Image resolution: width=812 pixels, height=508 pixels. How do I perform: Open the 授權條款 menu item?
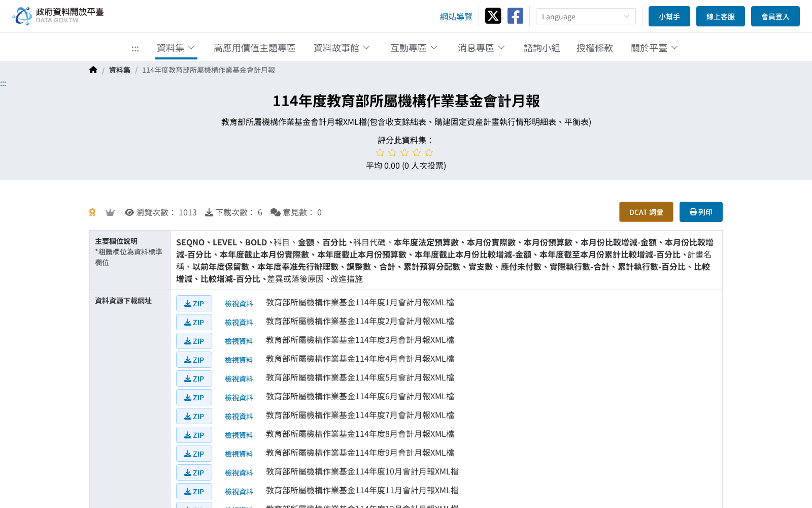click(x=595, y=48)
